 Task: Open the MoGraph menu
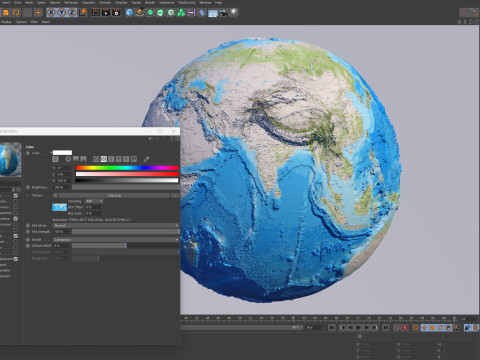pos(71,2)
